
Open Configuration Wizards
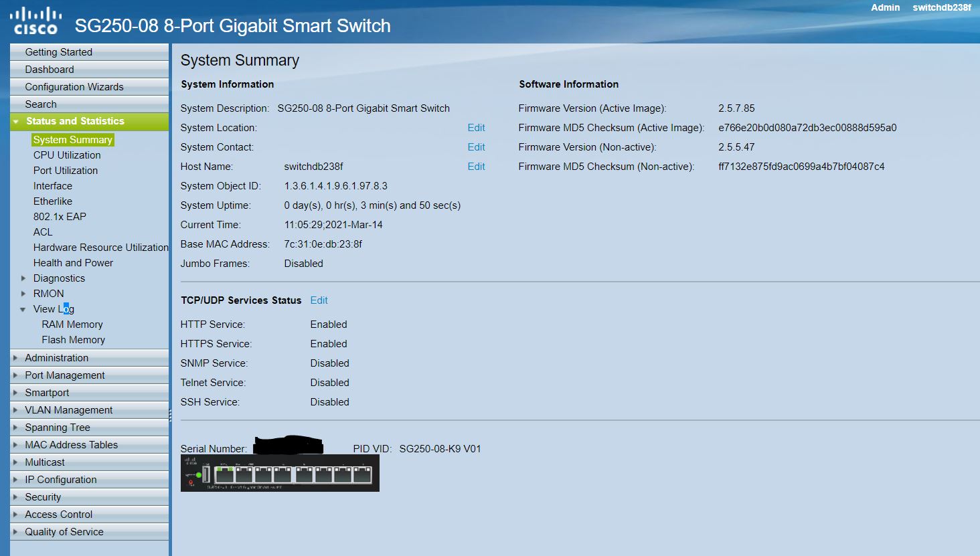(90, 87)
